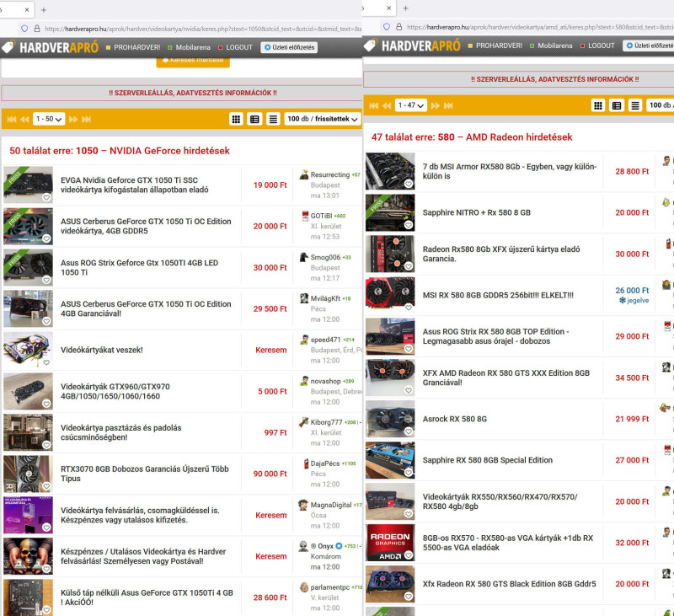Open Videókártyákat veszek! listing

[x=101, y=350]
